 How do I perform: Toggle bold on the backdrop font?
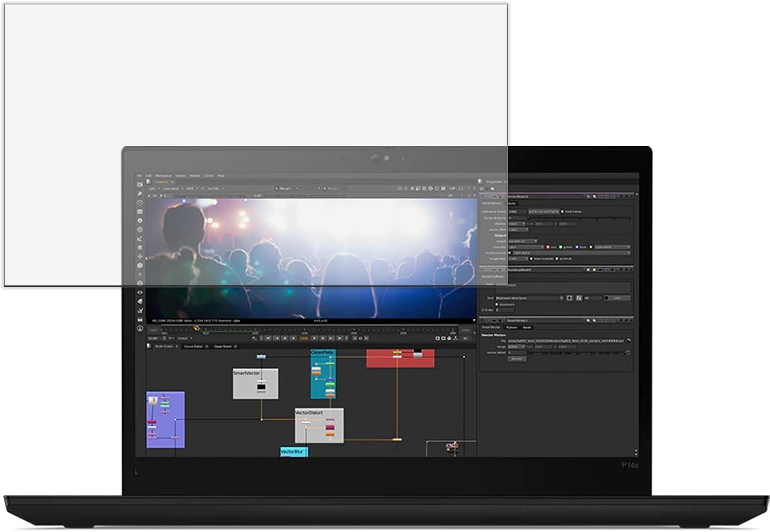tap(569, 298)
